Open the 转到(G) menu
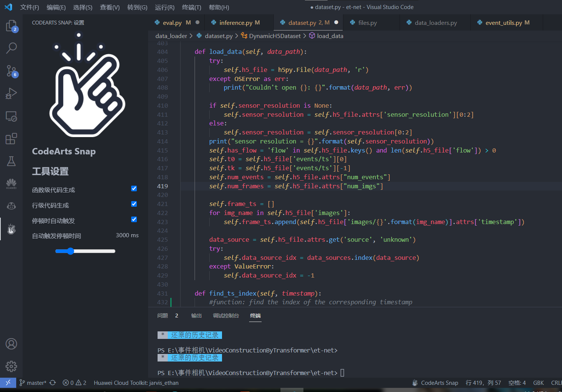 coord(137,7)
